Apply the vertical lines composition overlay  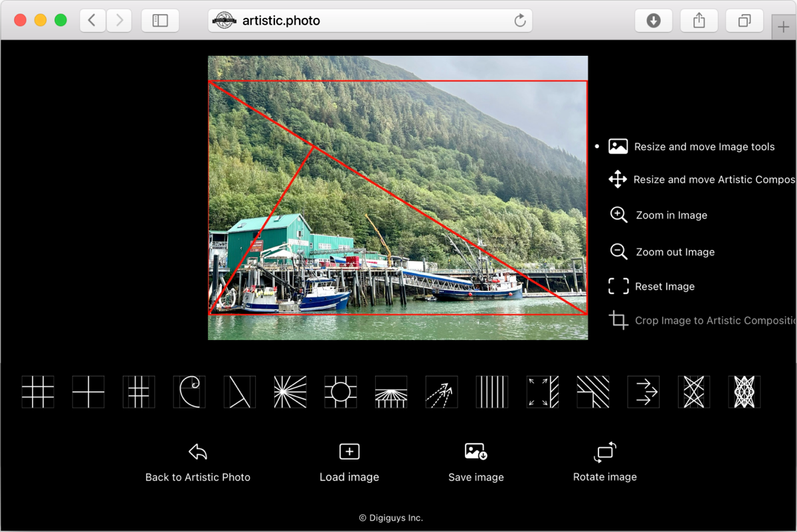click(492, 392)
